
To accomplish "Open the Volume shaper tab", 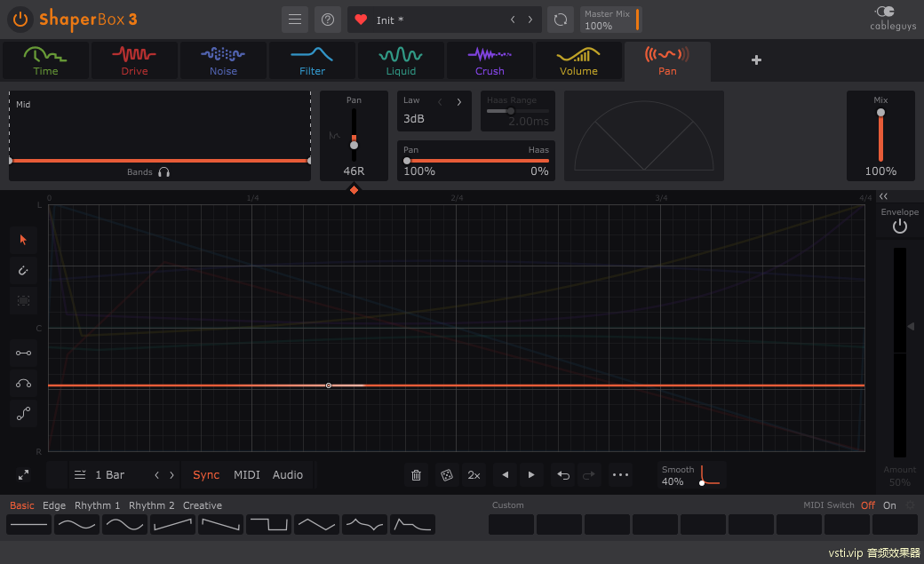I will pos(578,60).
